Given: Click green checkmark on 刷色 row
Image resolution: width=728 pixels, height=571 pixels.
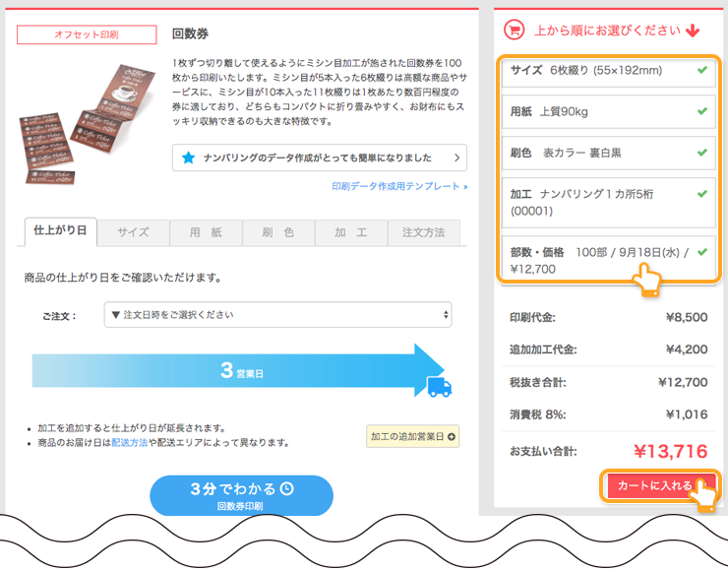Looking at the screenshot, I should tap(702, 153).
